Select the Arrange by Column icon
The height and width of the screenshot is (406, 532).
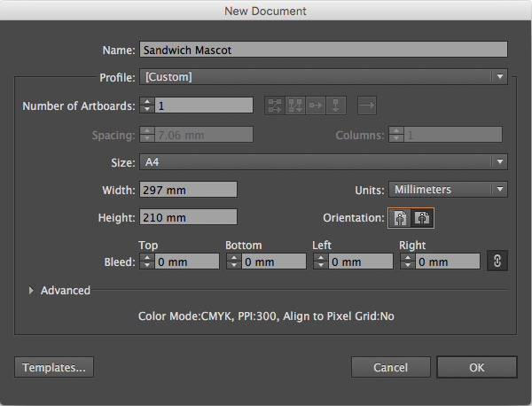(337, 105)
